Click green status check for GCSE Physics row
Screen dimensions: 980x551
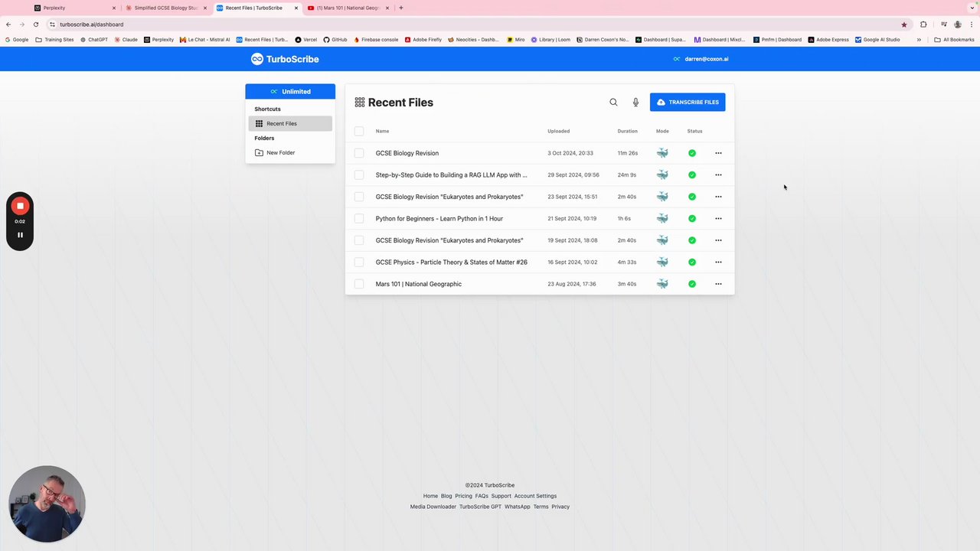(692, 262)
